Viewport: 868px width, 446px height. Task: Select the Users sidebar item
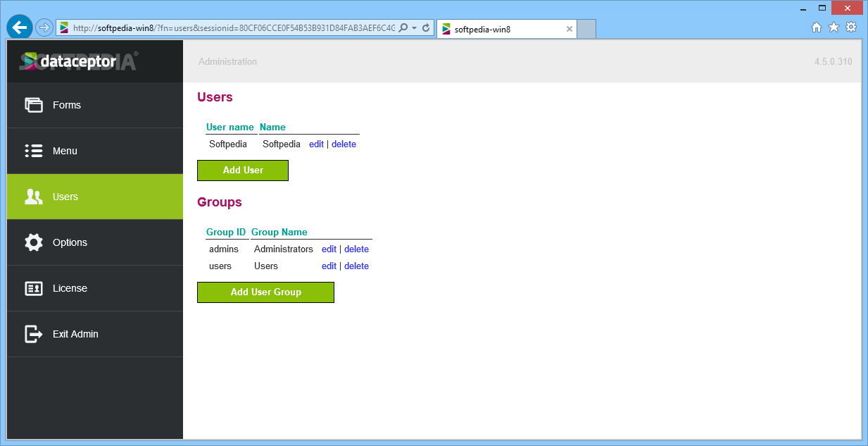[x=95, y=197]
